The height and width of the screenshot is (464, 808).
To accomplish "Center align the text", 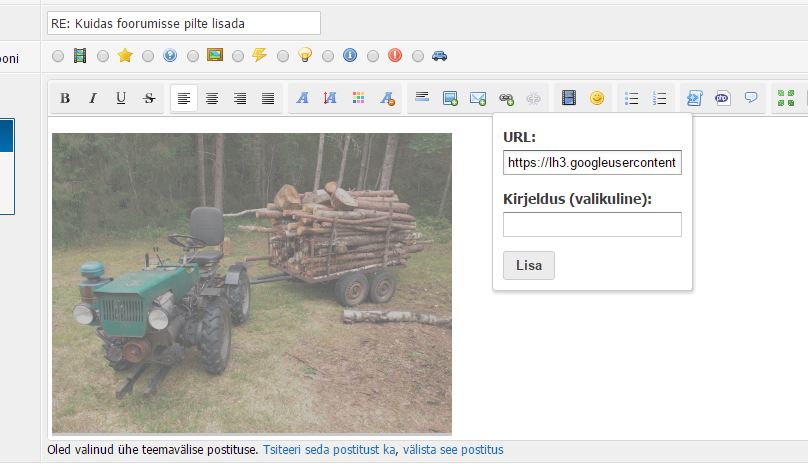I will 212,98.
